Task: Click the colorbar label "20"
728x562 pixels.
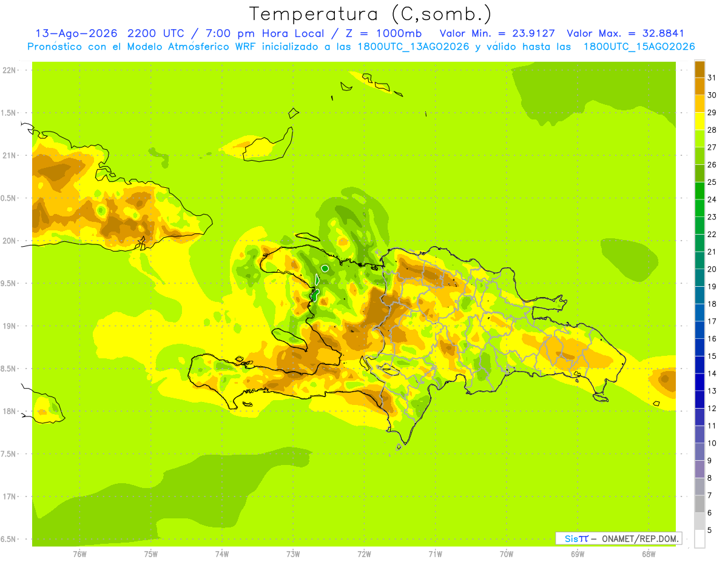Action: pos(712,269)
